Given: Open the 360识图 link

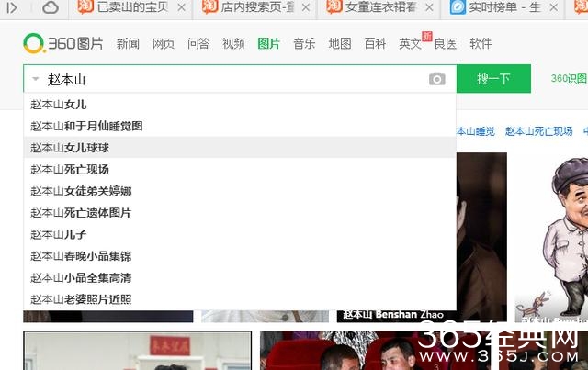Looking at the screenshot, I should point(569,80).
